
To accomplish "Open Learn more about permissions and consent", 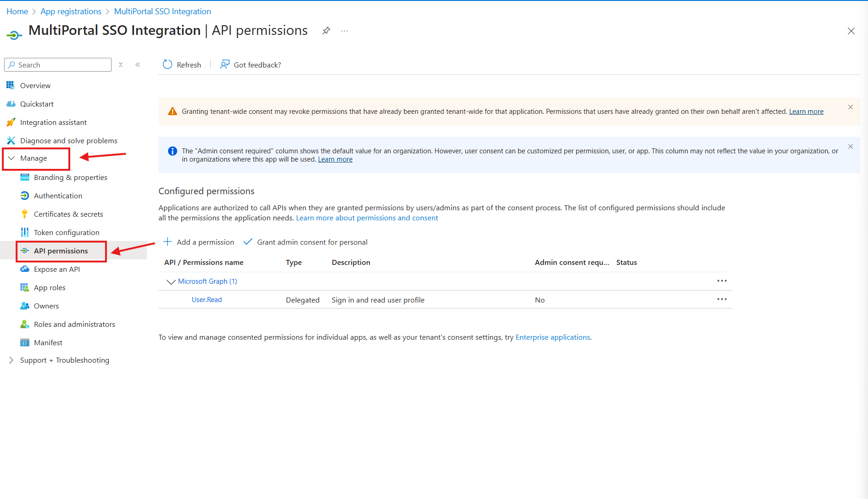I will (367, 218).
